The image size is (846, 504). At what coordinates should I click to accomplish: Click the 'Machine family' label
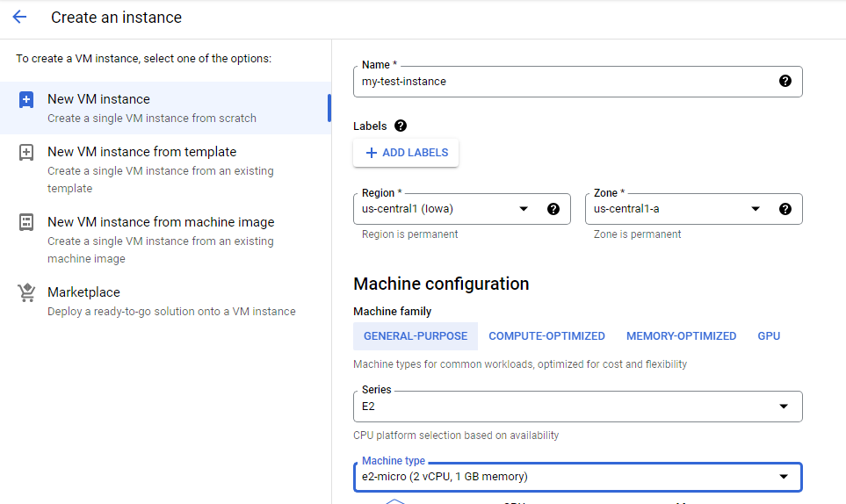[x=392, y=312]
